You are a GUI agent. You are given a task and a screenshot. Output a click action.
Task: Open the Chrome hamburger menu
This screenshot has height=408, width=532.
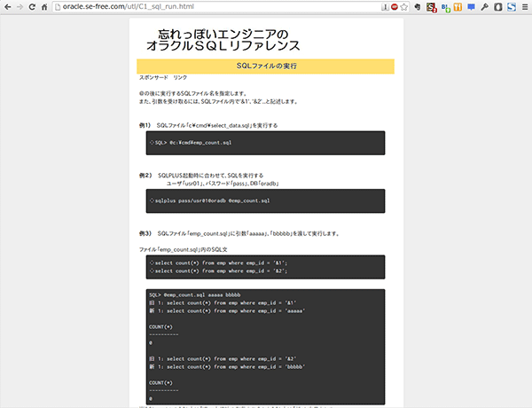click(525, 7)
